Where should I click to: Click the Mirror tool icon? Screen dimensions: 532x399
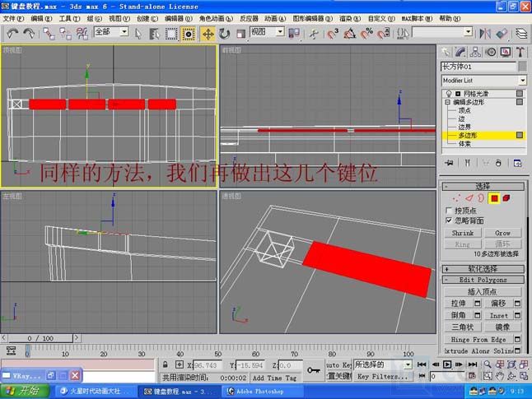tap(485, 33)
